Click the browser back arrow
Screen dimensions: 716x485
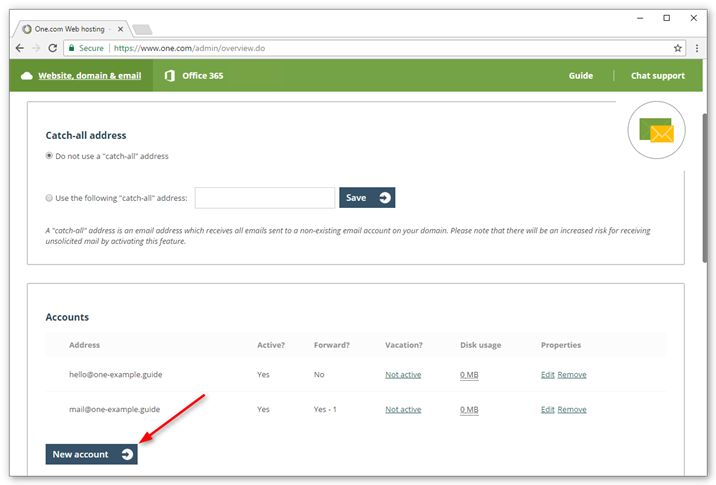pyautogui.click(x=20, y=48)
